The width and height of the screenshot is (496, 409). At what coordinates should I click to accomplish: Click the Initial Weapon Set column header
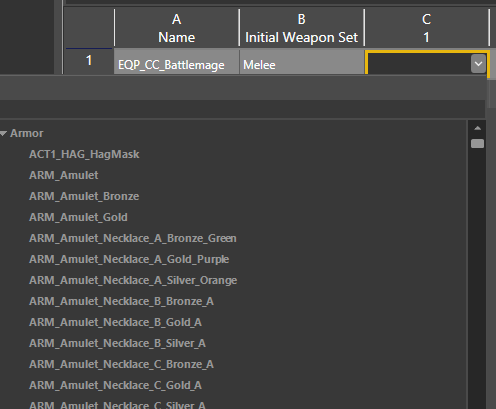click(x=302, y=28)
